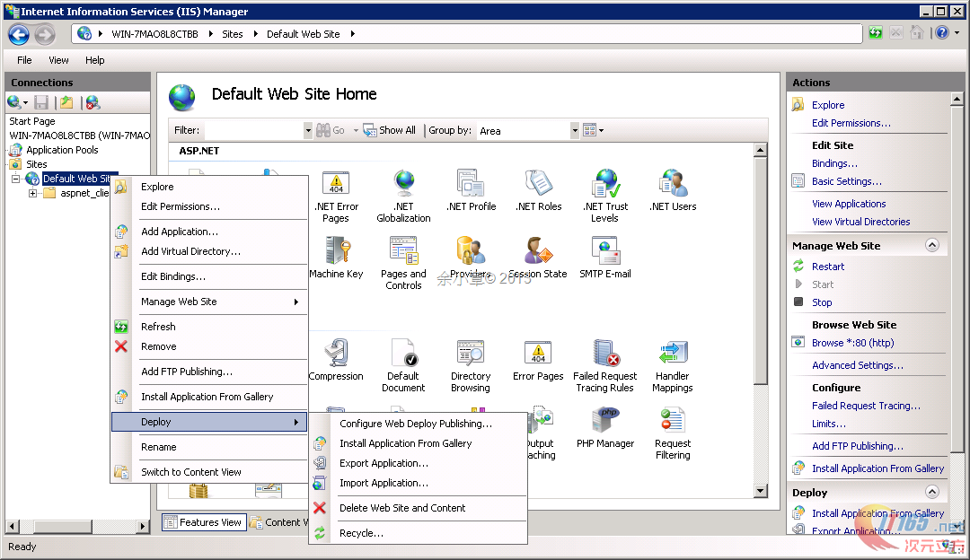970x560 pixels.
Task: Open the View menu
Action: coord(58,60)
